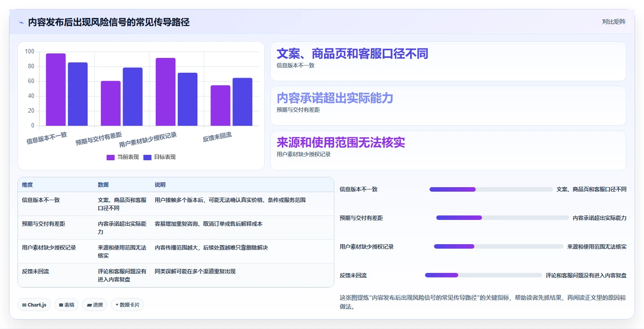Click description 内容传播范围越大，后续处置越难只靠删除解决
Screen dimensions: 644x329
coord(211,248)
